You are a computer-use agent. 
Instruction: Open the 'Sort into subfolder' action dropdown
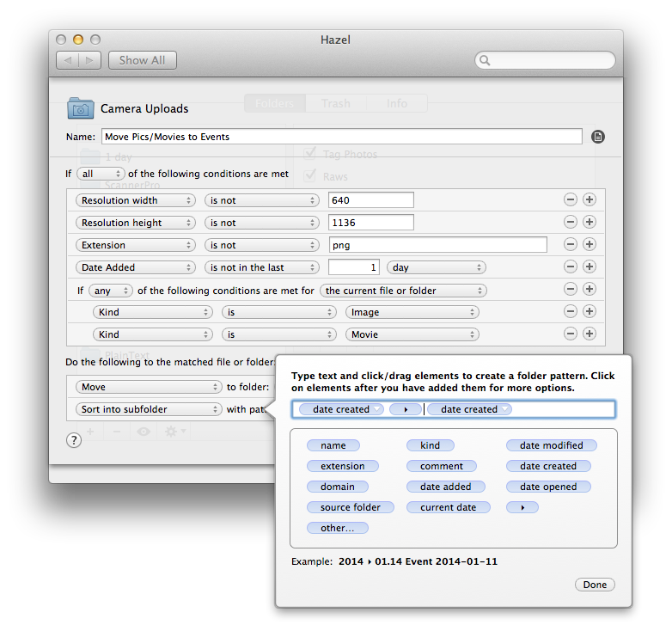point(147,409)
